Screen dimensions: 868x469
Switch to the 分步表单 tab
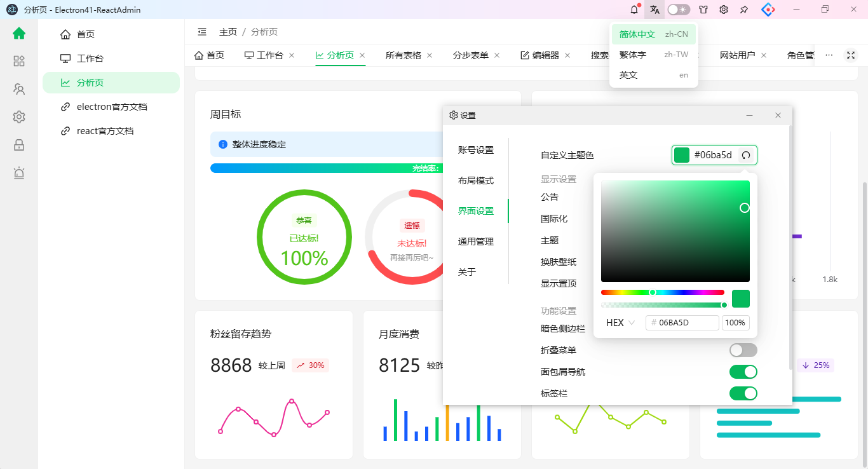click(471, 55)
